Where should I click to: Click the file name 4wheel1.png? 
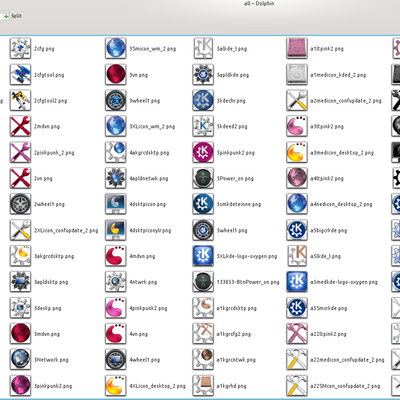click(x=145, y=360)
